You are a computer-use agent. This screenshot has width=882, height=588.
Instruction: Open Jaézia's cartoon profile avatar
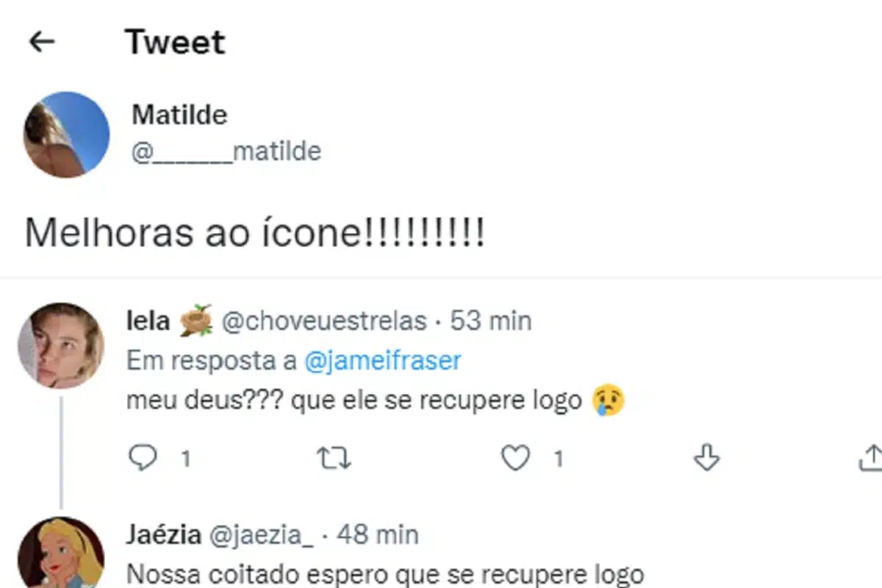point(61,553)
